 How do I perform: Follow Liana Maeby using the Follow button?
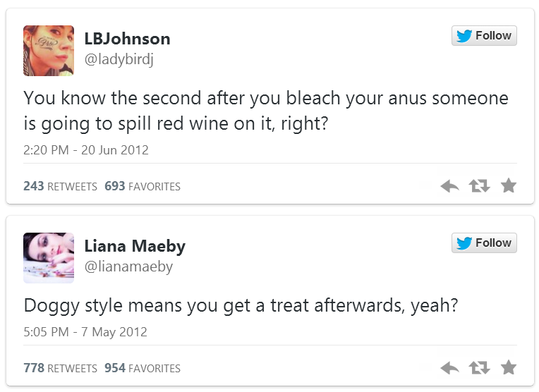point(484,243)
